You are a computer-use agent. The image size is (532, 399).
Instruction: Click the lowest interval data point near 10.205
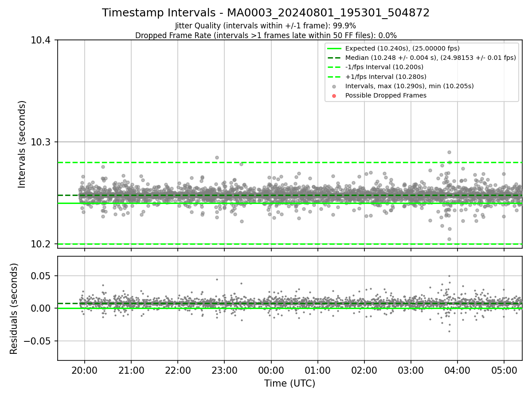pos(449,239)
